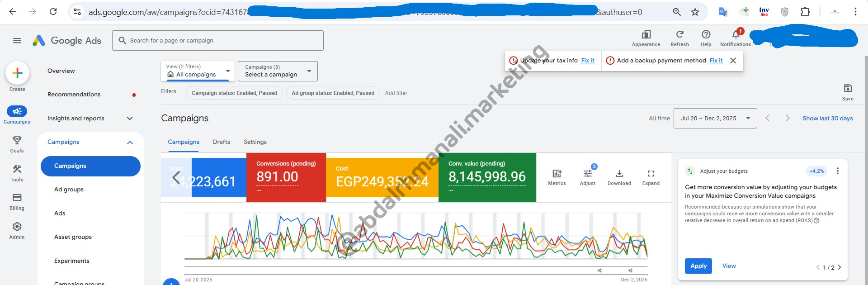Image resolution: width=868 pixels, height=285 pixels.
Task: Show previous recommendation card
Action: click(x=818, y=267)
